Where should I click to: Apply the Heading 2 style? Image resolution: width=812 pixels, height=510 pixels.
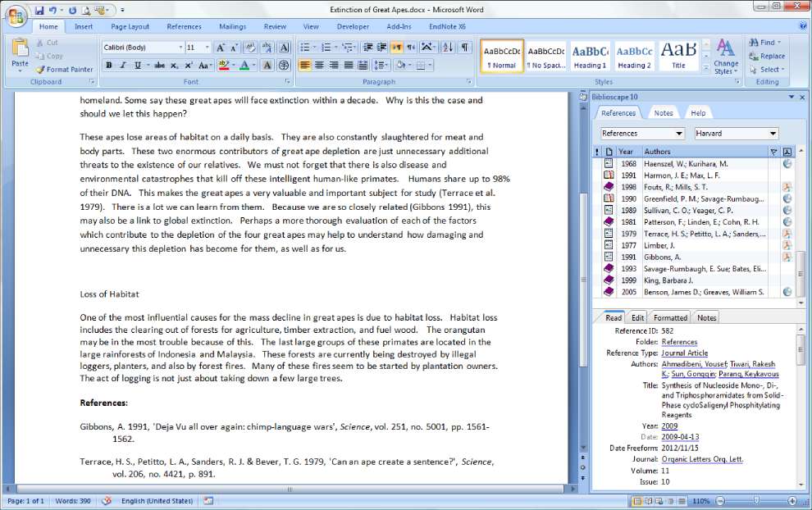point(634,56)
